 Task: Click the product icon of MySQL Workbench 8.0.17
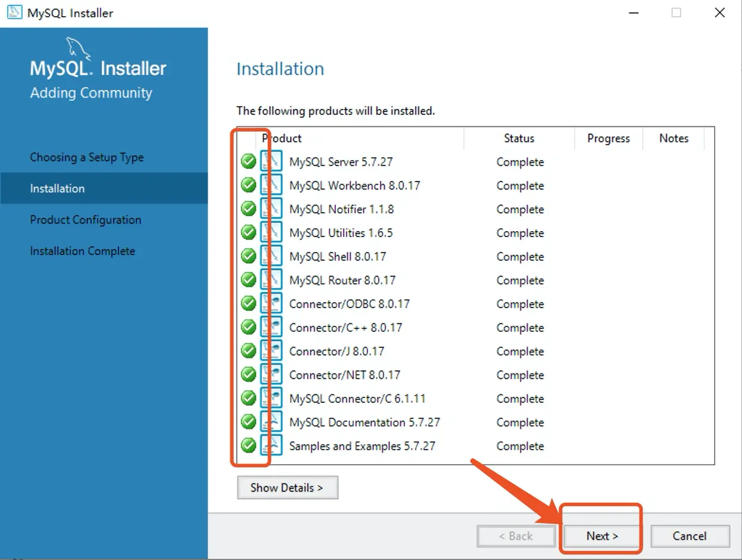click(x=272, y=185)
